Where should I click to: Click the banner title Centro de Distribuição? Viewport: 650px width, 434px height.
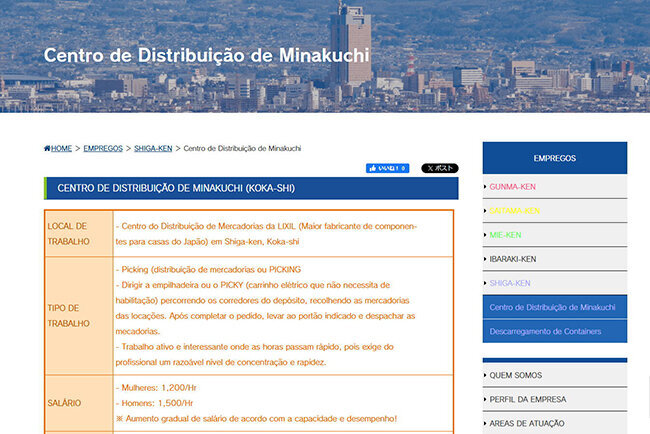(x=206, y=54)
